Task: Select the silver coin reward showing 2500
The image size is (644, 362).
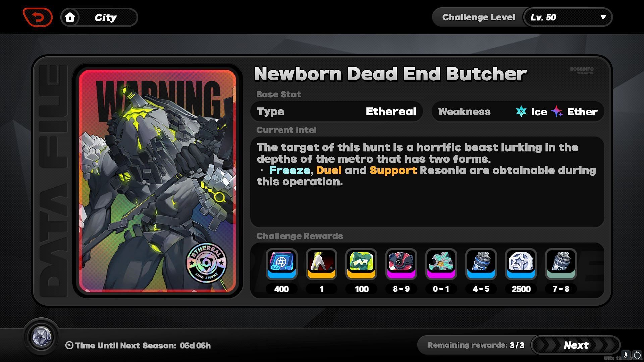Action: coord(521,264)
